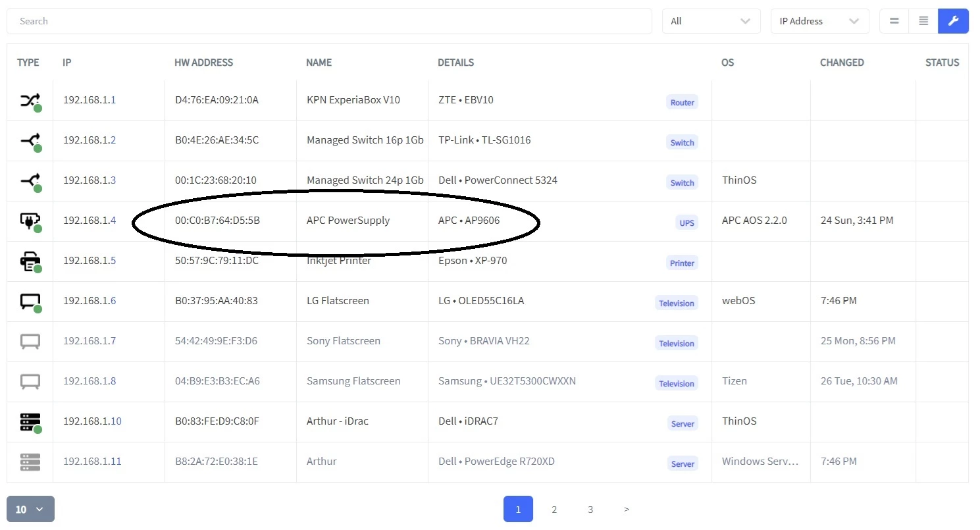
Task: Click changed time 26 Tue, 10:30 AM
Action: coord(860,381)
